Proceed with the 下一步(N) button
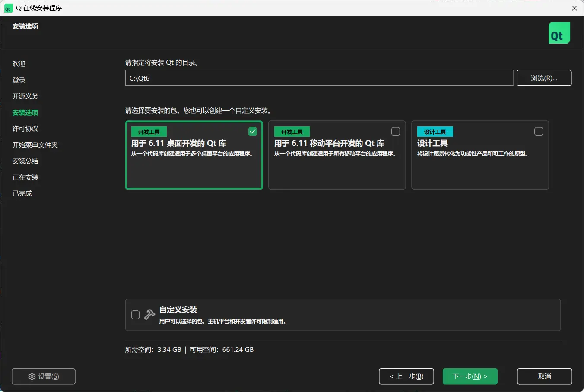 coord(470,376)
